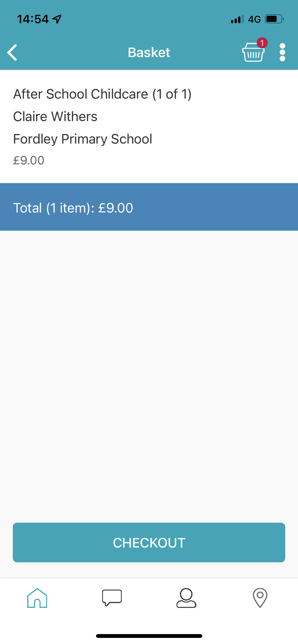Viewport: 298px width, 644px height.
Task: Tap the battery indicator in status bar
Action: [275, 19]
